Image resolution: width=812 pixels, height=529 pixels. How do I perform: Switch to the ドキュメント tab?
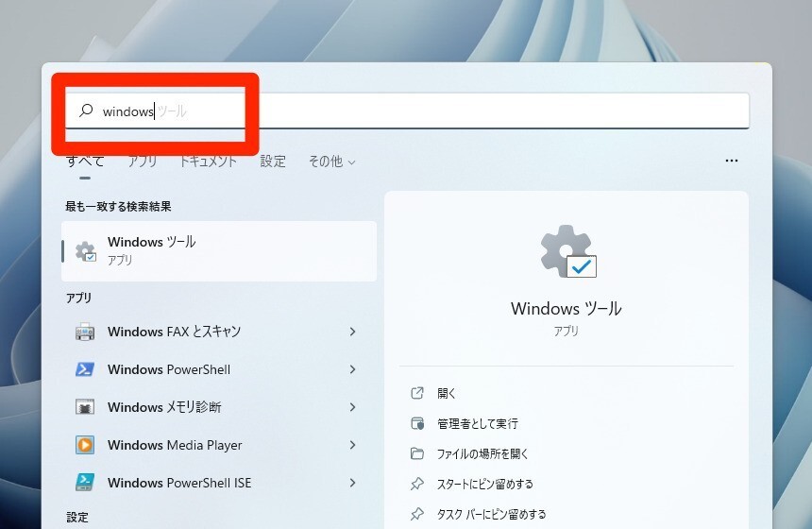(x=208, y=162)
